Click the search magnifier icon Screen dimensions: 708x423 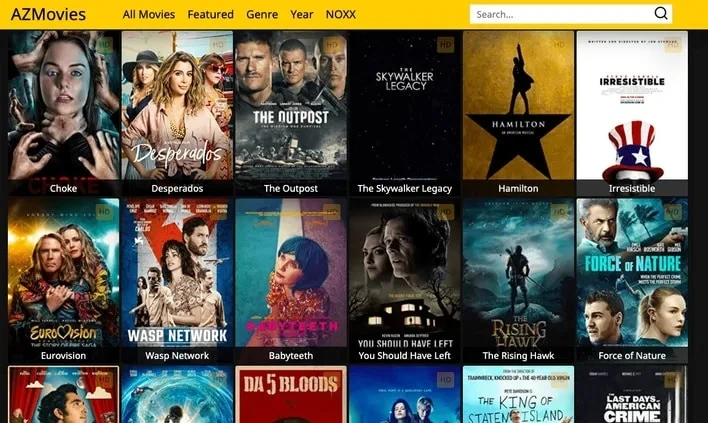[661, 14]
